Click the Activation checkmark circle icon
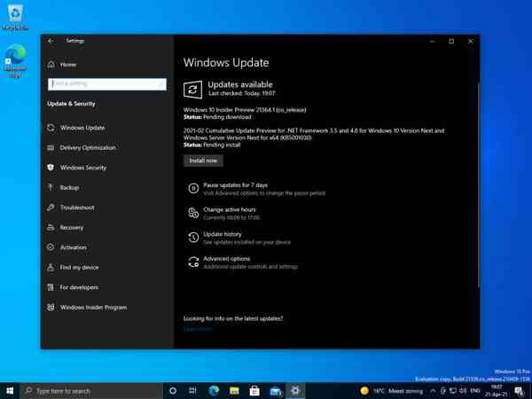 tap(51, 247)
